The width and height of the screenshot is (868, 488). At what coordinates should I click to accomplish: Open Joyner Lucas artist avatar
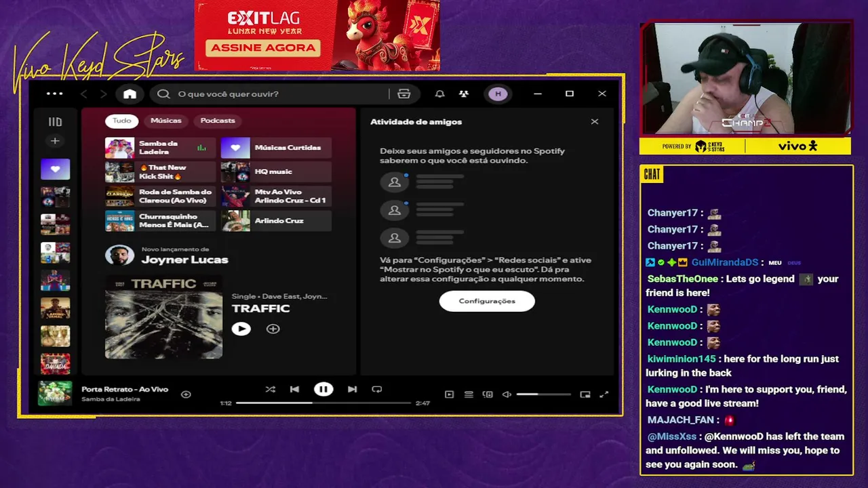pos(119,256)
